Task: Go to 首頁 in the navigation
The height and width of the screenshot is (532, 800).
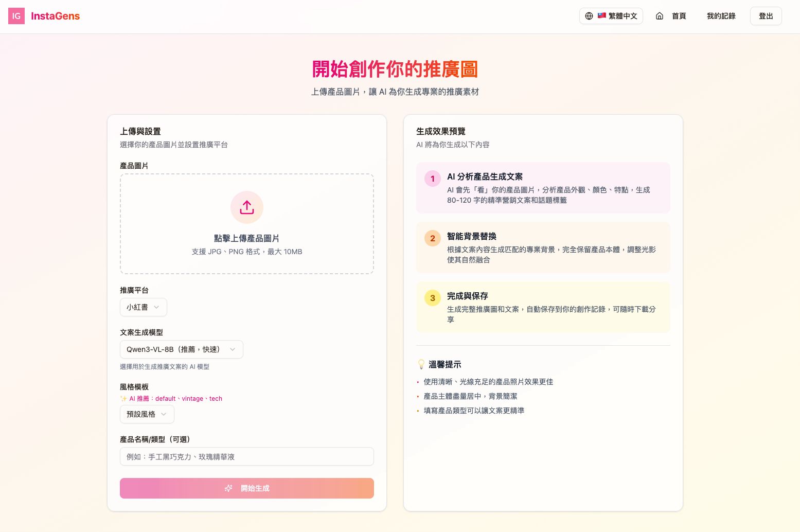Action: pyautogui.click(x=679, y=16)
